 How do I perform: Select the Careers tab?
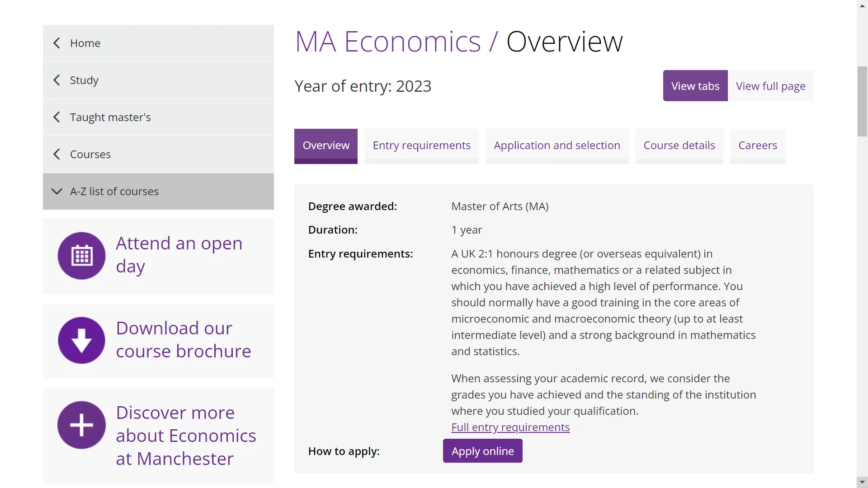tap(758, 145)
